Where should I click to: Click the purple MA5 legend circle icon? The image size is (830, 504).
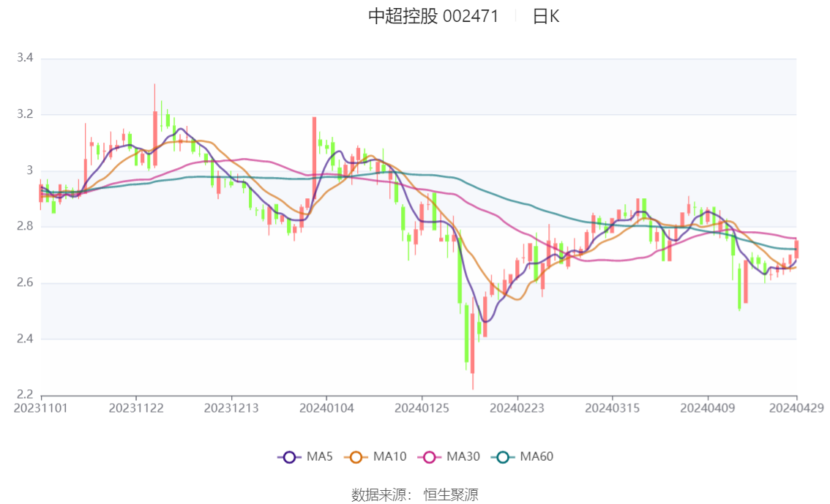click(289, 457)
